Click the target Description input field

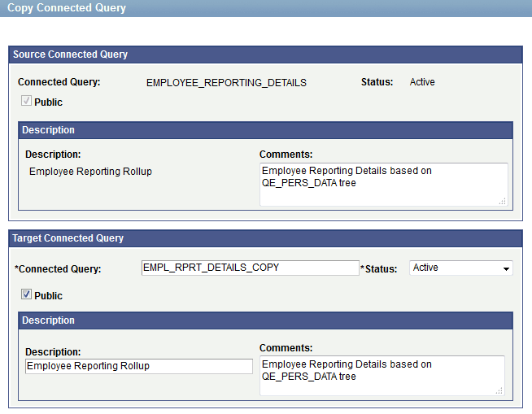pyautogui.click(x=139, y=366)
